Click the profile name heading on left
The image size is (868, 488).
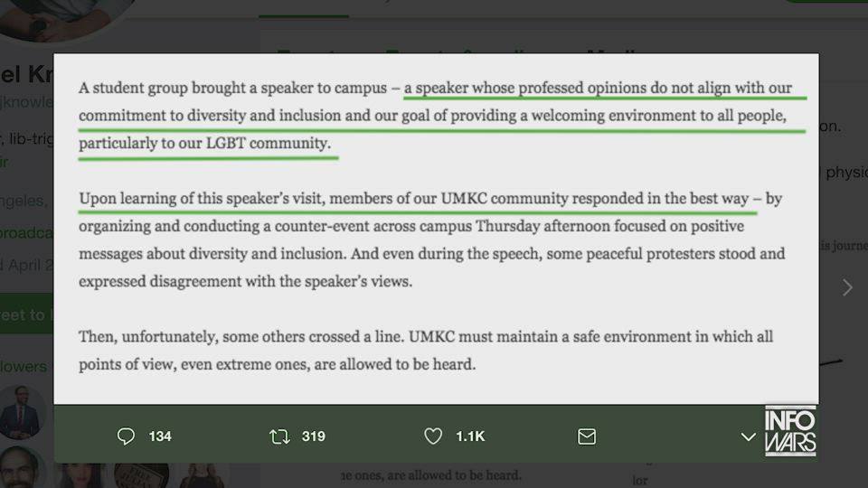pos(27,74)
